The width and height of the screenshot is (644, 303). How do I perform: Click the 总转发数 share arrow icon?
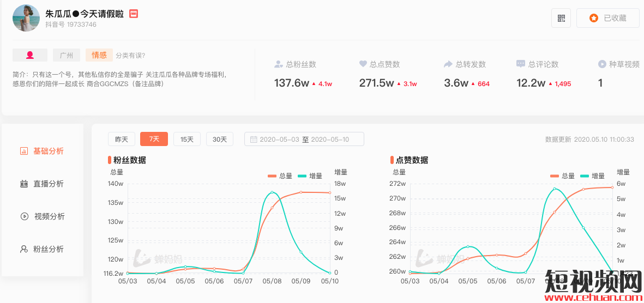pos(448,64)
